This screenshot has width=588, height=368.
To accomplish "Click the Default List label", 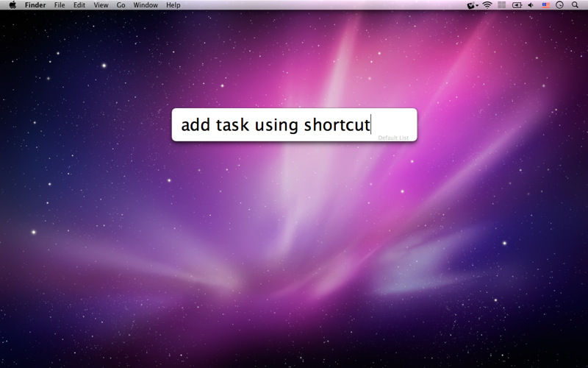I will tap(393, 138).
